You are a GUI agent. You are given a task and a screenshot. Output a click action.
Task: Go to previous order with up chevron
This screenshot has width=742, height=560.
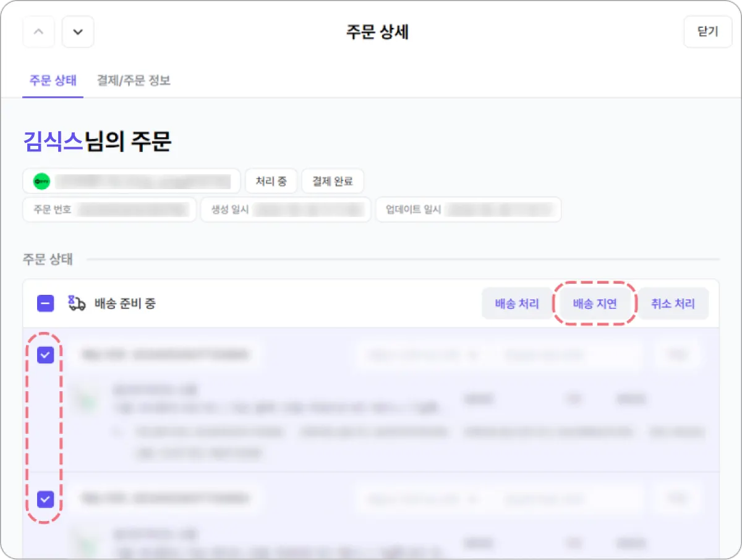tap(39, 32)
